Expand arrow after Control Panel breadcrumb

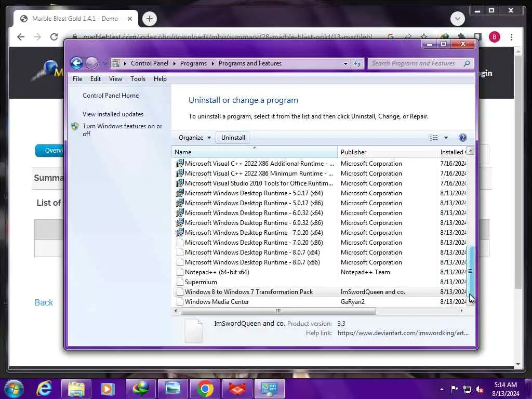coord(175,63)
